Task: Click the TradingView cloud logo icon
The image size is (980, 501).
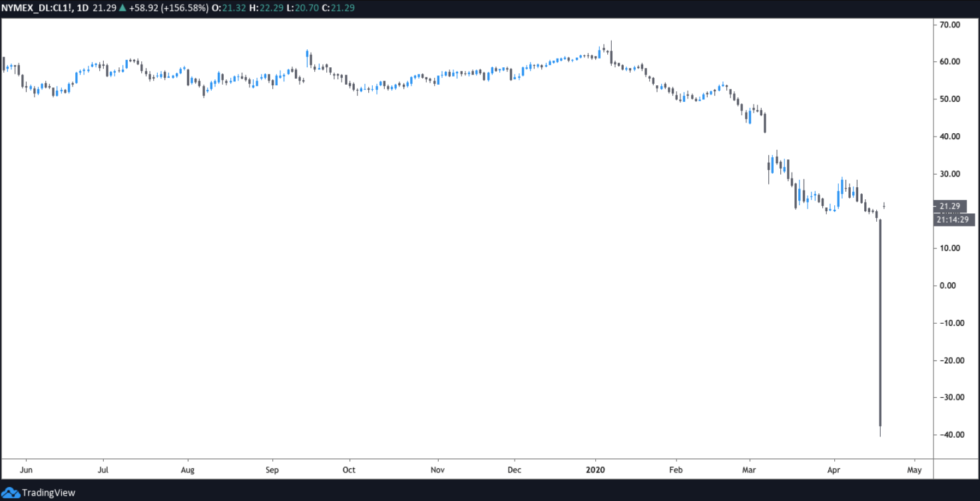Action: pos(11,493)
